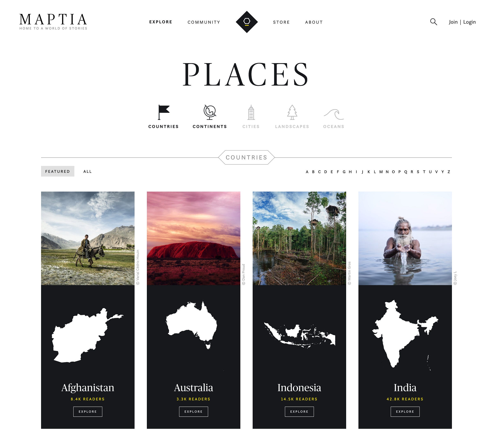Click the black diamond Maptia logo icon
Image resolution: width=493 pixels, height=448 pixels.
point(246,22)
